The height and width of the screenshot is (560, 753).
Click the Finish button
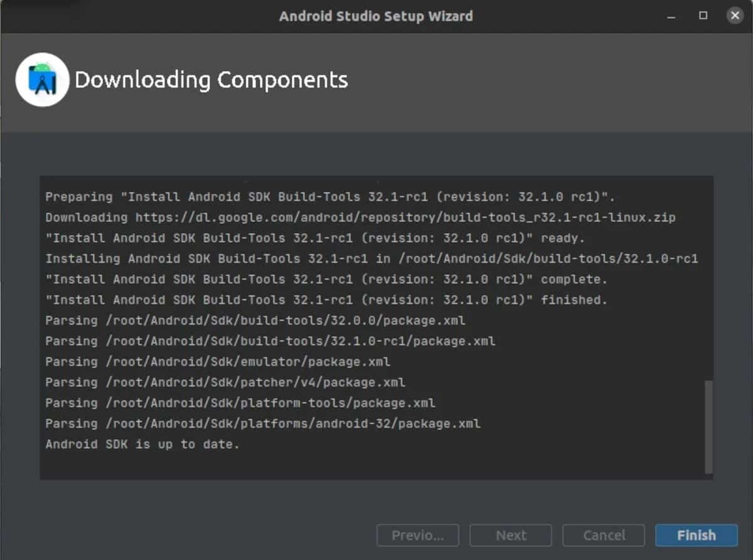pos(697,535)
